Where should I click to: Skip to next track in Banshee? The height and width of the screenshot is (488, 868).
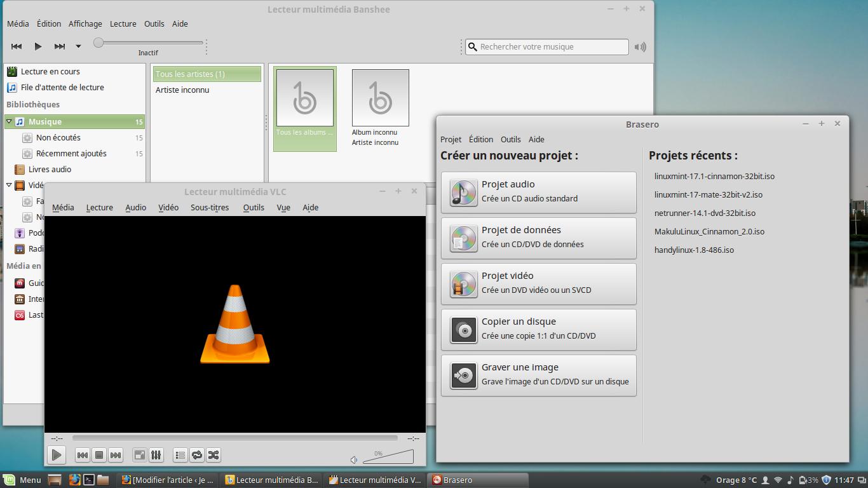tap(60, 46)
